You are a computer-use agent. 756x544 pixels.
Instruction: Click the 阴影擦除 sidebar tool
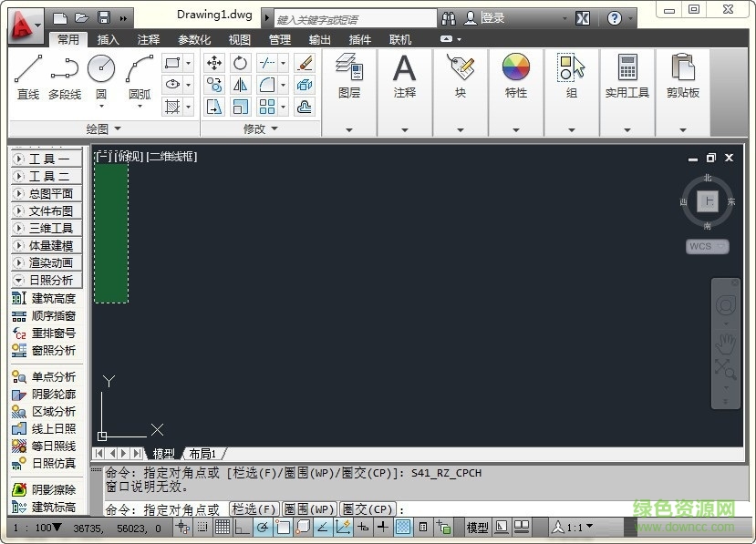44,489
